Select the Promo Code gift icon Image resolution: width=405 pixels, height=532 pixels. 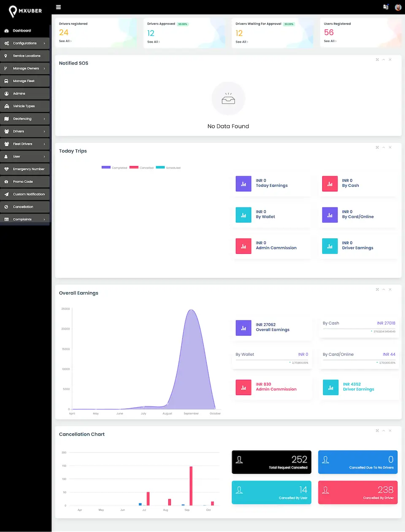click(x=7, y=181)
